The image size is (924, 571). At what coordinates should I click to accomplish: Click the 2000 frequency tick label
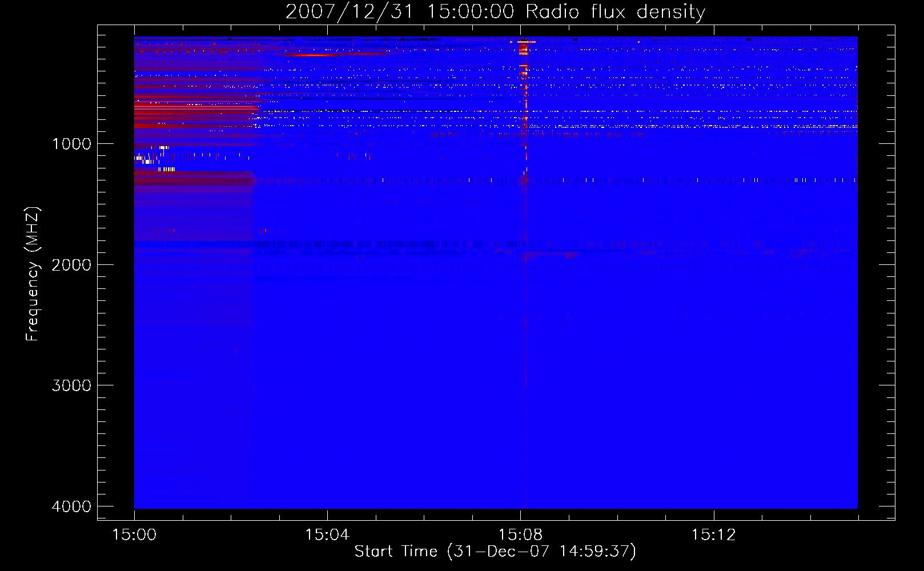71,265
